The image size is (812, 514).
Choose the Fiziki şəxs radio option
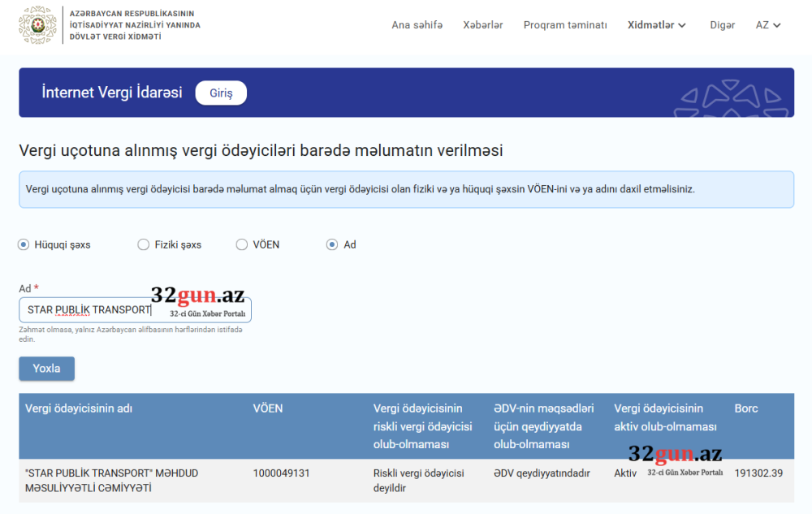[x=144, y=244]
